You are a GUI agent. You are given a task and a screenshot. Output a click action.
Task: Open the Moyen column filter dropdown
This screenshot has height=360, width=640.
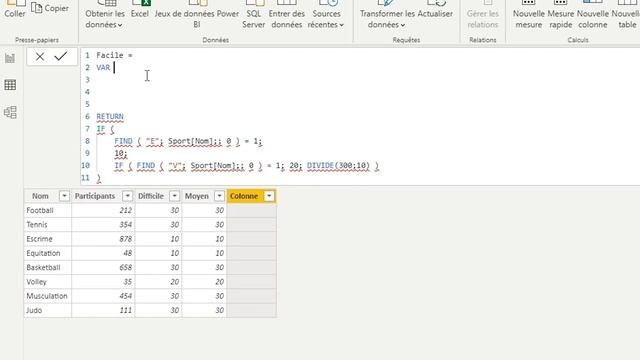point(219,196)
